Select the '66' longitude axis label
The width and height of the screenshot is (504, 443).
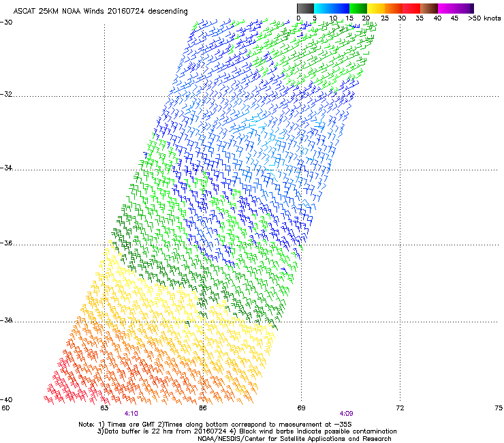pos(202,408)
